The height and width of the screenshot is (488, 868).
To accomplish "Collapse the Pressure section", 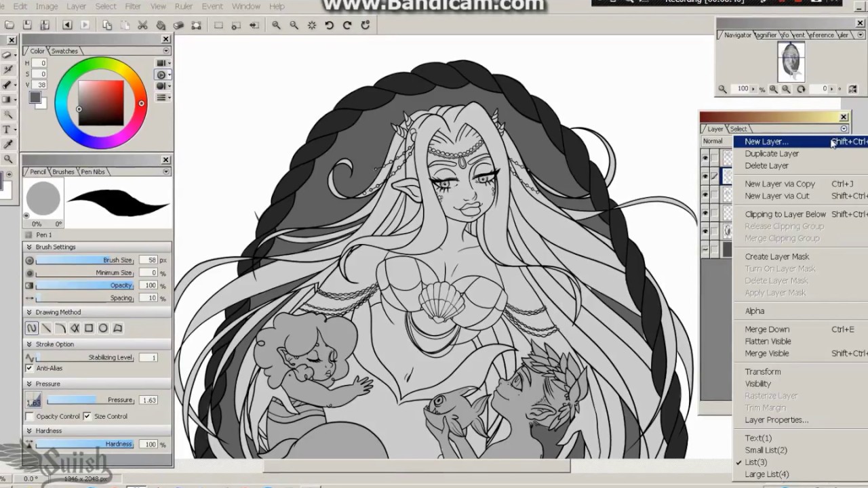I will (29, 384).
